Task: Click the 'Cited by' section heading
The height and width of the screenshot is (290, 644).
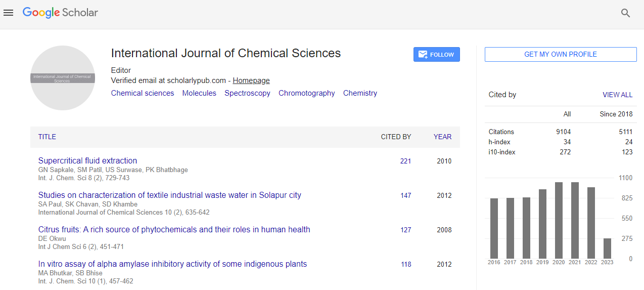Action: [502, 95]
